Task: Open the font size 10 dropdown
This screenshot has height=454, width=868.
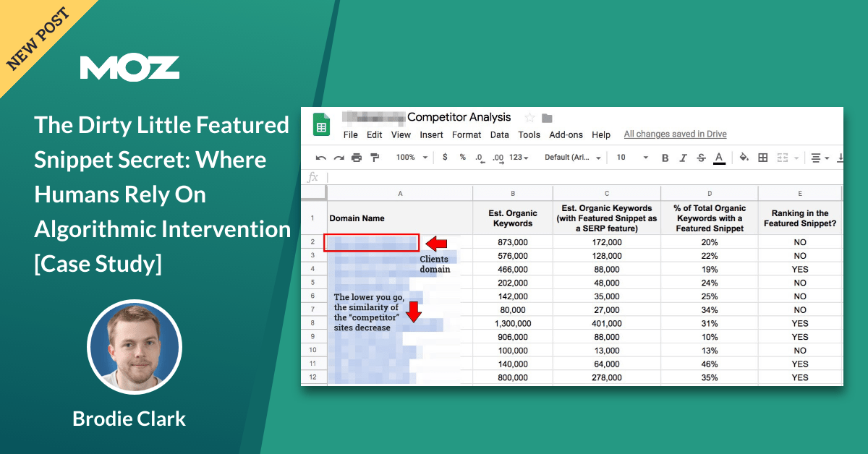Action: pyautogui.click(x=632, y=158)
